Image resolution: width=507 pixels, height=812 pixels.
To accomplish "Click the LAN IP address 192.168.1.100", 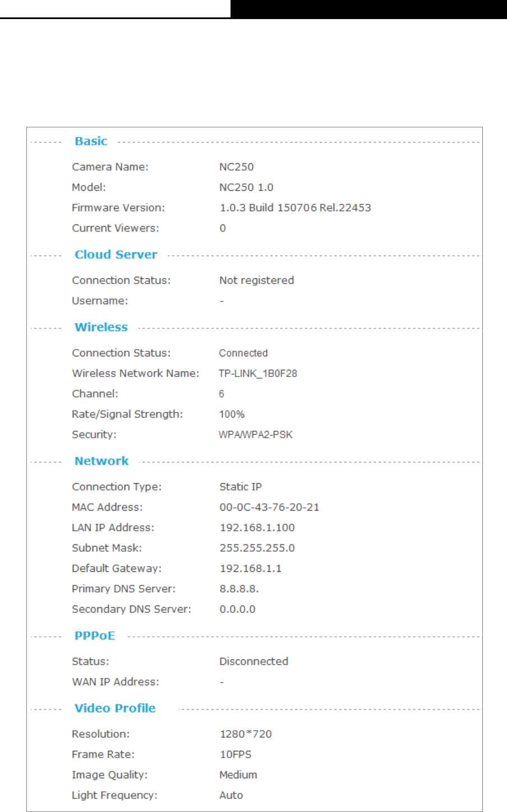I will click(x=257, y=527).
